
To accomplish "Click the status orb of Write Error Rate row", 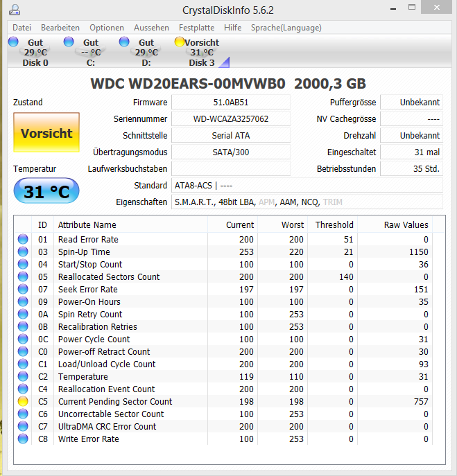I will pyautogui.click(x=23, y=439).
